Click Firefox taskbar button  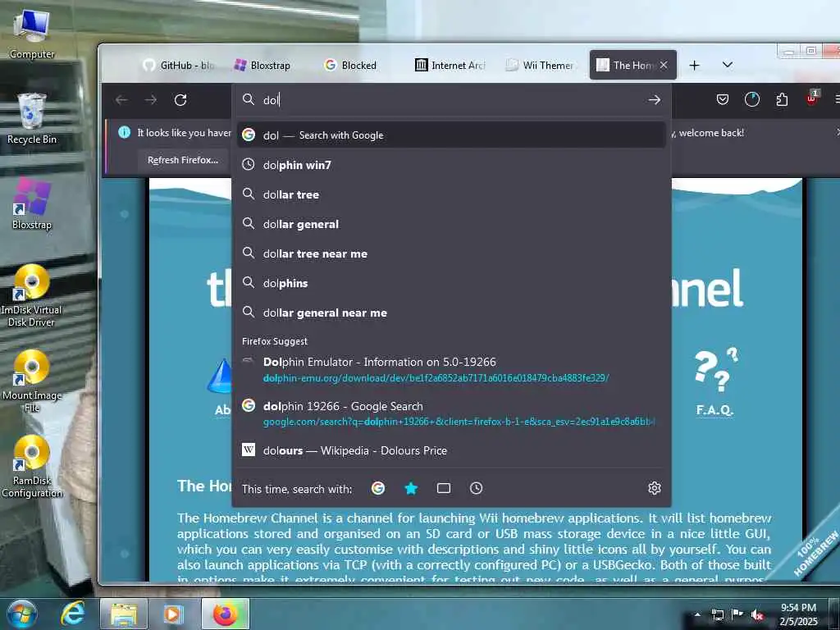[225, 614]
